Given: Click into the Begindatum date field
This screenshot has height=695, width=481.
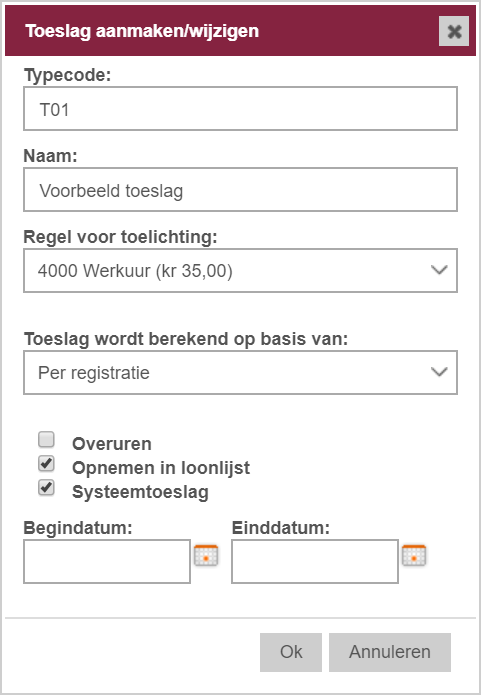Looking at the screenshot, I should [107, 561].
